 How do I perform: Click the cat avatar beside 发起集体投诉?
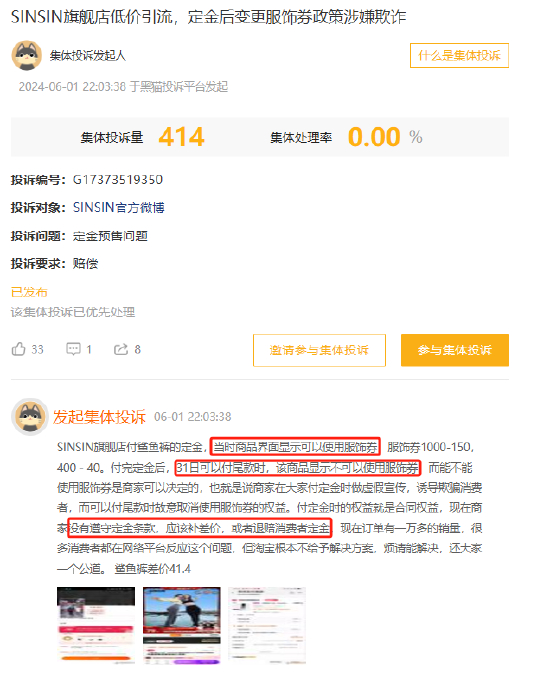click(x=30, y=417)
